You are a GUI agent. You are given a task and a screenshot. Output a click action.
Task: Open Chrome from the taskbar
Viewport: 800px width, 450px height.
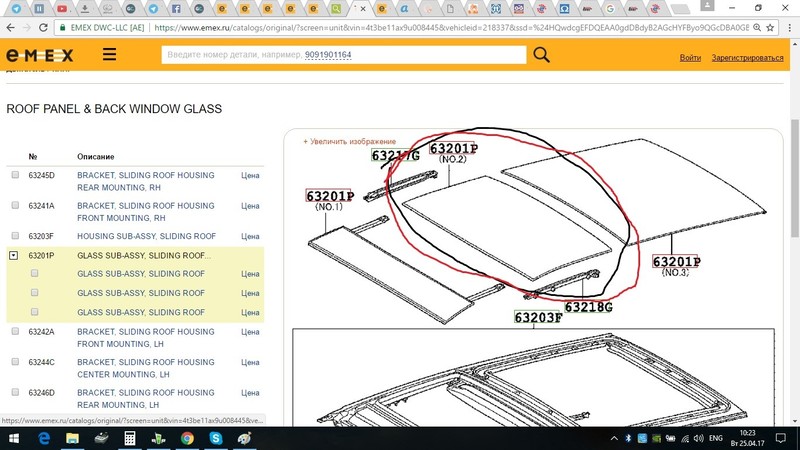pyautogui.click(x=187, y=438)
